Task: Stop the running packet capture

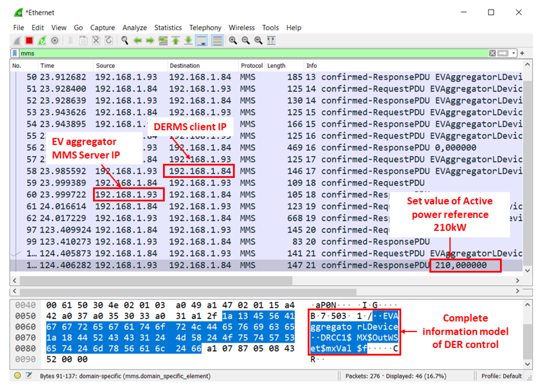Action: [x=29, y=41]
